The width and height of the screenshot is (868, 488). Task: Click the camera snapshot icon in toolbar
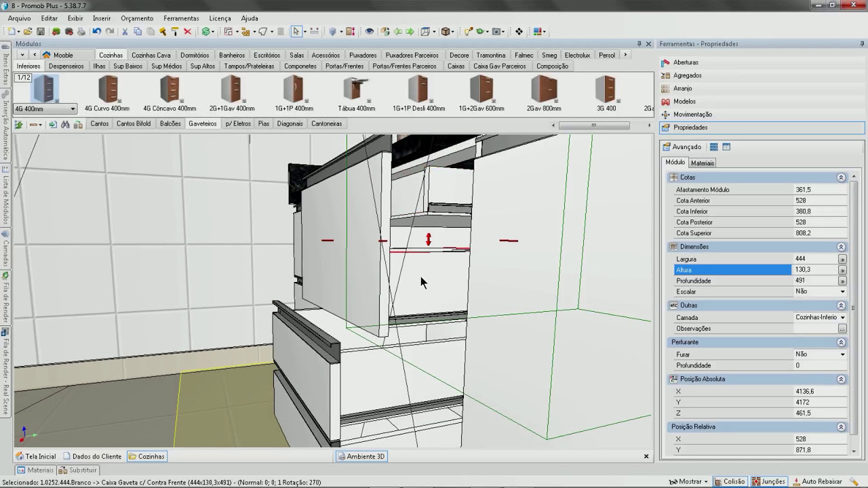[x=497, y=31]
